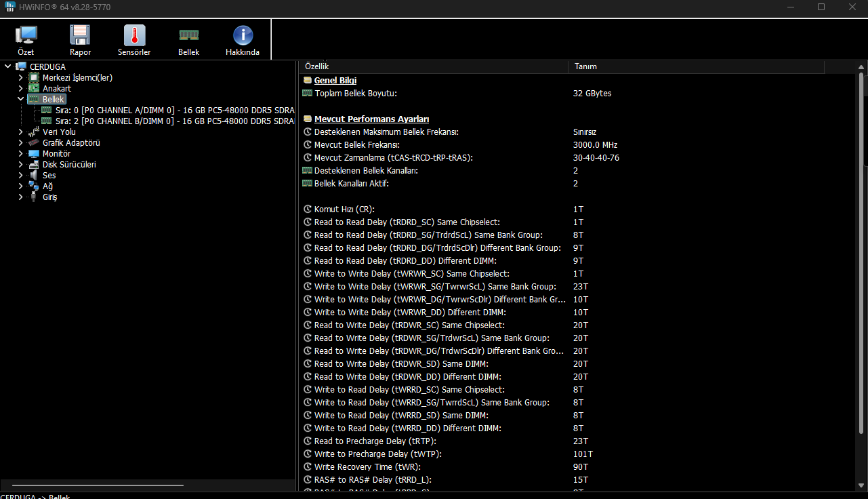Open the Özet summary toolbar icon
Screen dimensions: 868x499
(x=26, y=41)
